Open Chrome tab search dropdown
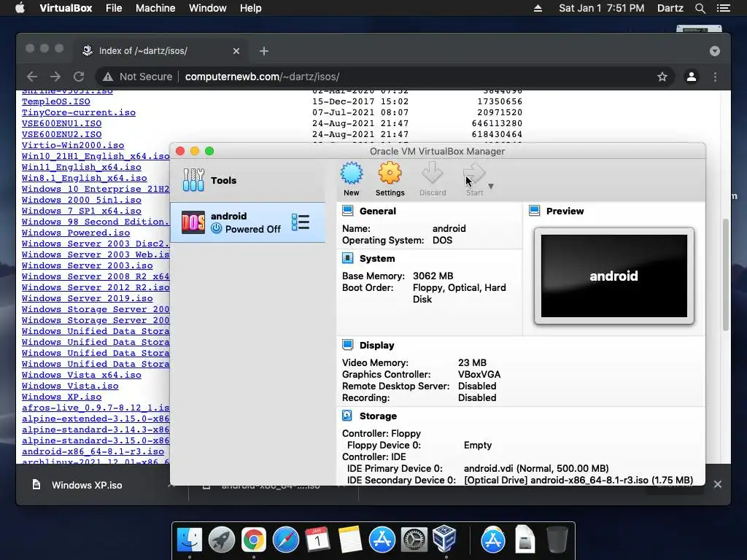Screen dimensions: 747x560 (715, 51)
